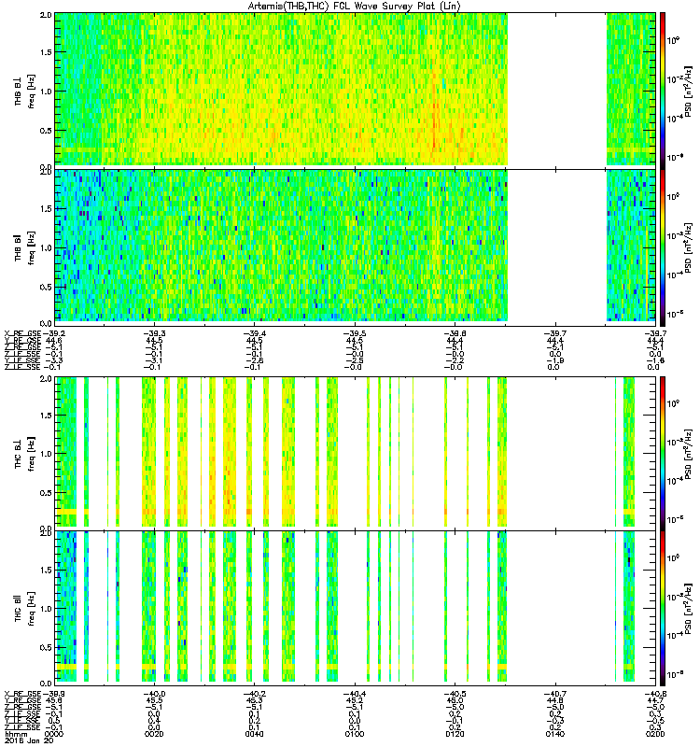Viewport: 700px width, 747px height.
Task: Select the "0000" time axis label
Action: click(53, 734)
